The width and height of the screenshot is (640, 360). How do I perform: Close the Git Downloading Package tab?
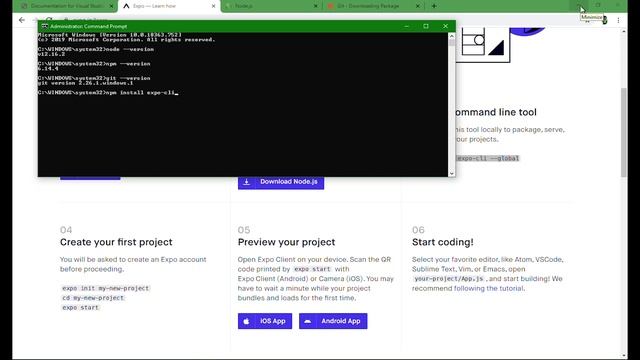(x=418, y=6)
